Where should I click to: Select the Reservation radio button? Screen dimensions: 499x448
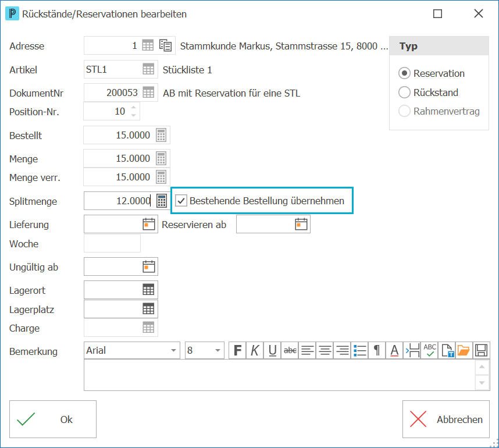[x=404, y=73]
